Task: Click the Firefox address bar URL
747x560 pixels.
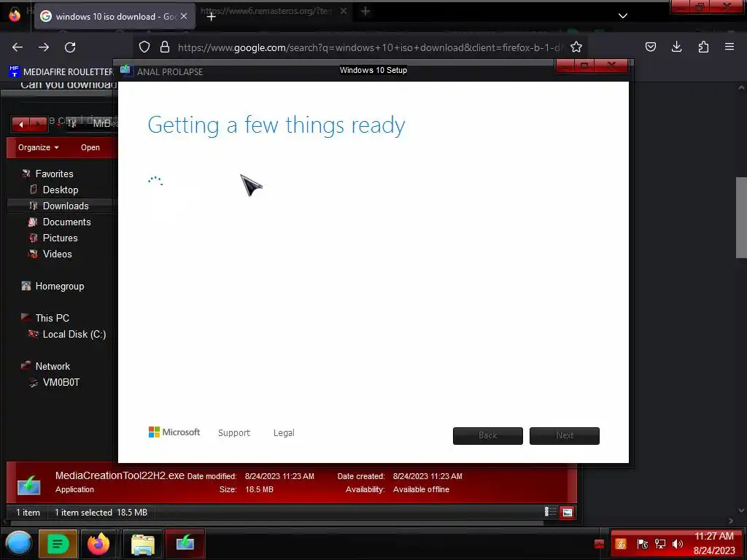Action: (370, 47)
